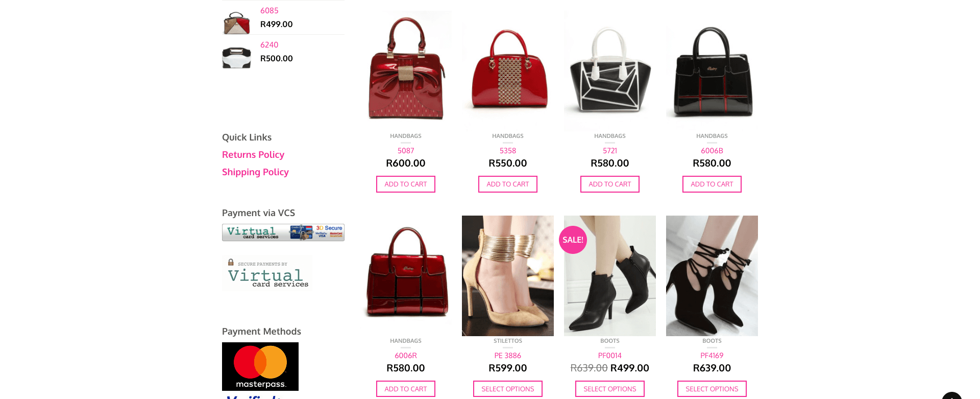Select options for PF4169 boots
This screenshot has width=980, height=399.
[x=712, y=389]
